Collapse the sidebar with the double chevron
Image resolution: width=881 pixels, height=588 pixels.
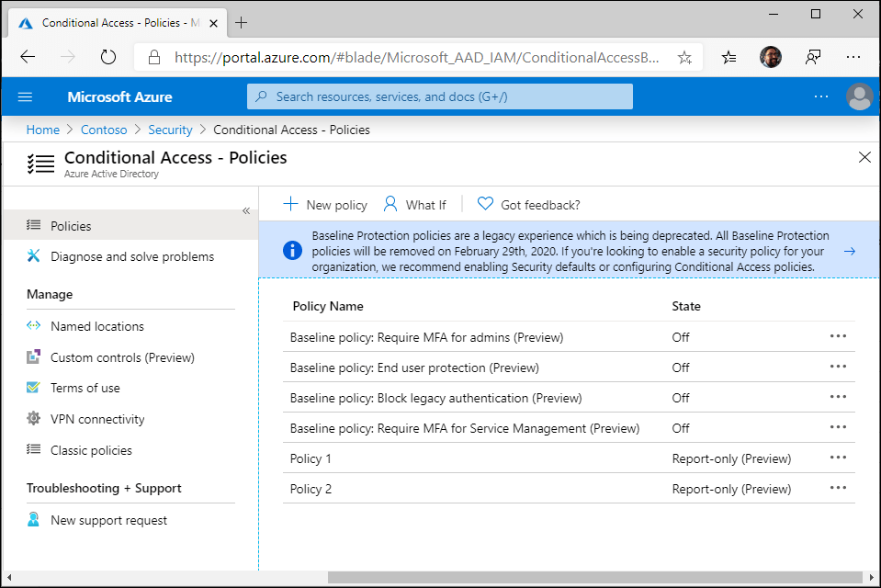(x=245, y=209)
